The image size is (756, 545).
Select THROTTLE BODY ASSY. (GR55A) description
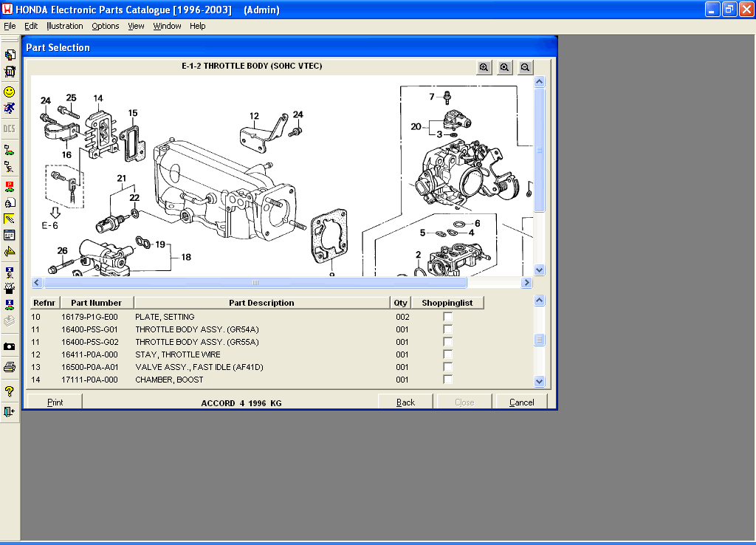(x=197, y=342)
